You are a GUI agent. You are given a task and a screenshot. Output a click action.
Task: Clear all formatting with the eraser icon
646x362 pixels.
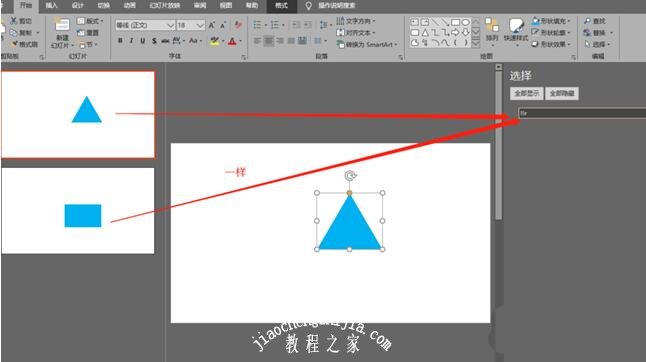pyautogui.click(x=238, y=25)
